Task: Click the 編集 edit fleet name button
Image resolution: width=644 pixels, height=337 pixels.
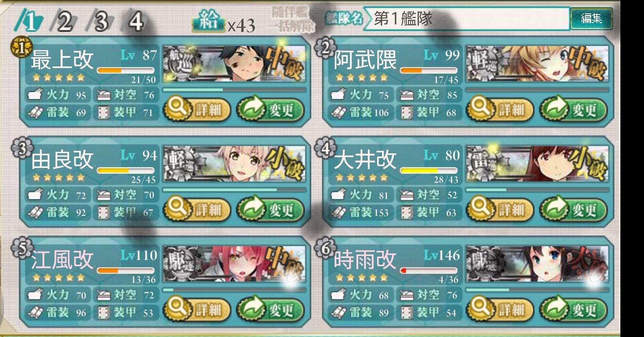Action: coord(592,18)
